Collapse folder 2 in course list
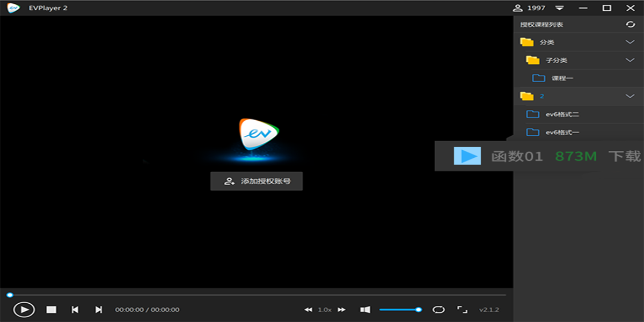The image size is (644, 322). click(629, 96)
